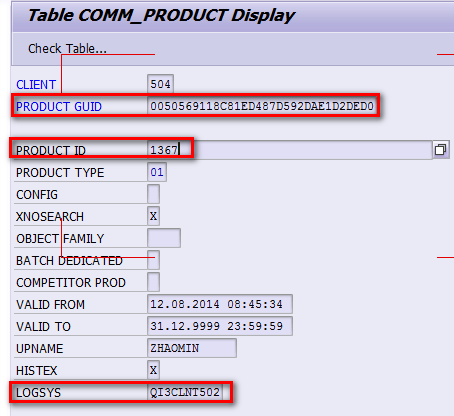
Task: Click the XNOSEARCH flag field
Action: click(x=153, y=216)
